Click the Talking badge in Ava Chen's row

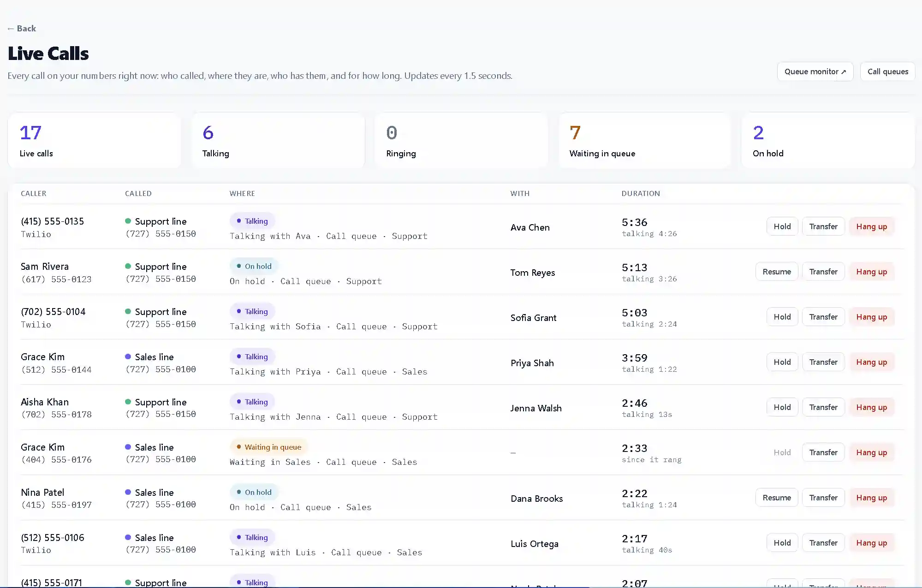pos(252,221)
